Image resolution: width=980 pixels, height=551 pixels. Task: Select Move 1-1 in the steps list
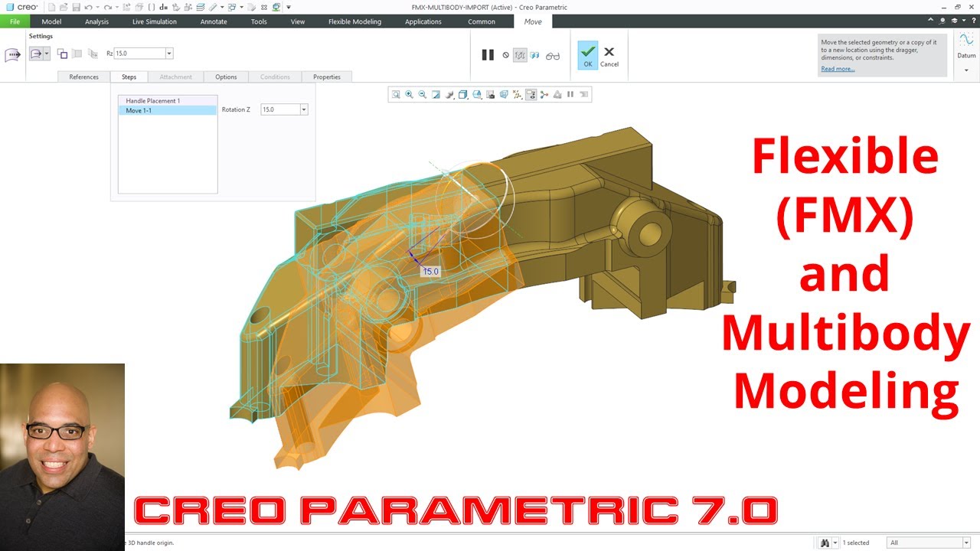[168, 110]
